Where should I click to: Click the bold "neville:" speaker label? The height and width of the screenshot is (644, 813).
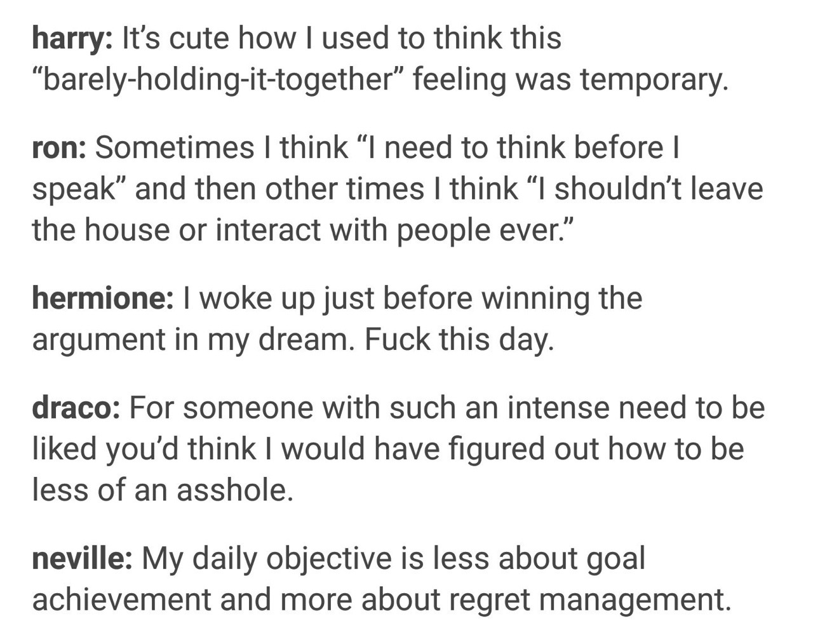pyautogui.click(x=82, y=559)
